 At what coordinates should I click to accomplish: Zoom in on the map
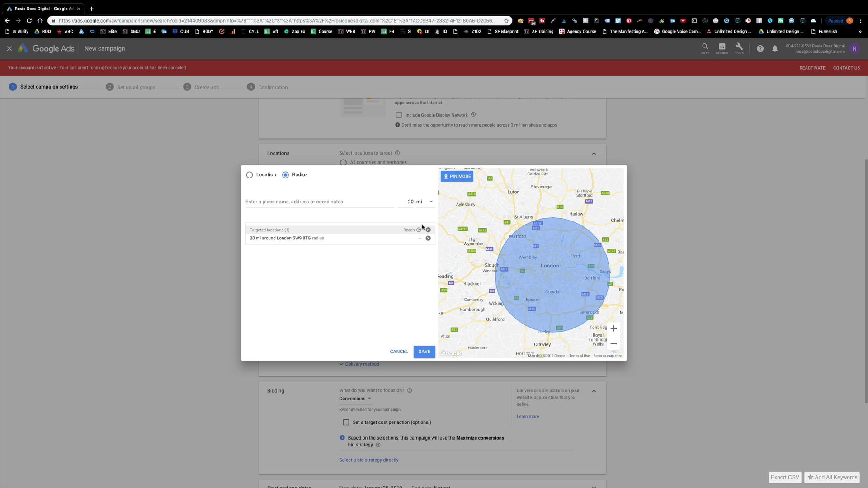coord(613,328)
